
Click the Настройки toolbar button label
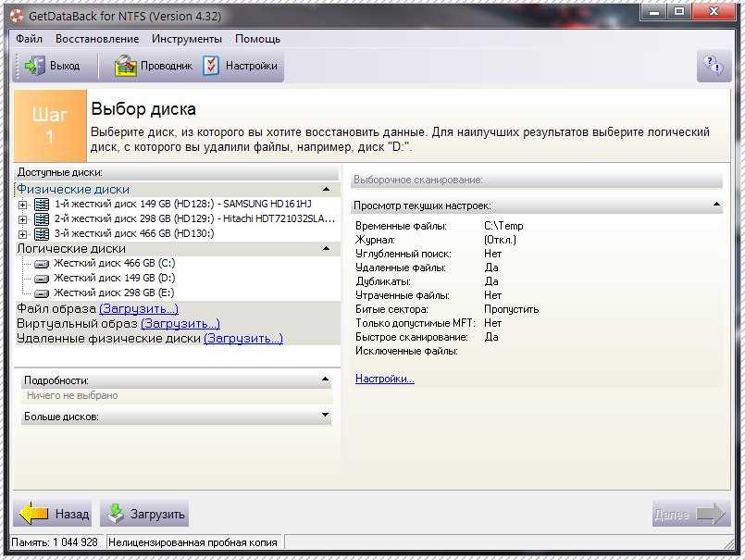[x=252, y=66]
